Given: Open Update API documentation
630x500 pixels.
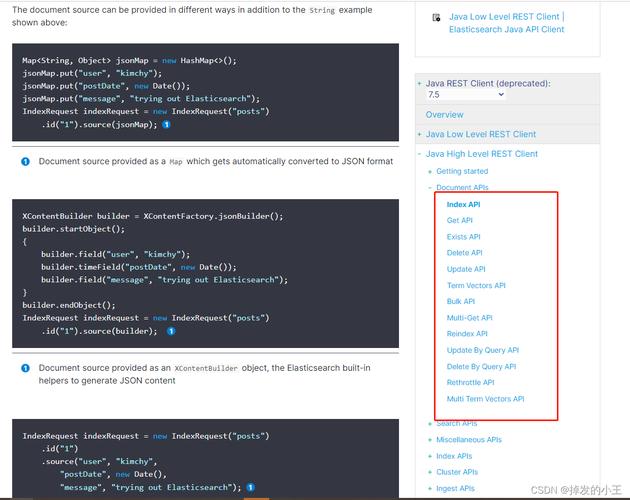Looking at the screenshot, I should point(466,269).
